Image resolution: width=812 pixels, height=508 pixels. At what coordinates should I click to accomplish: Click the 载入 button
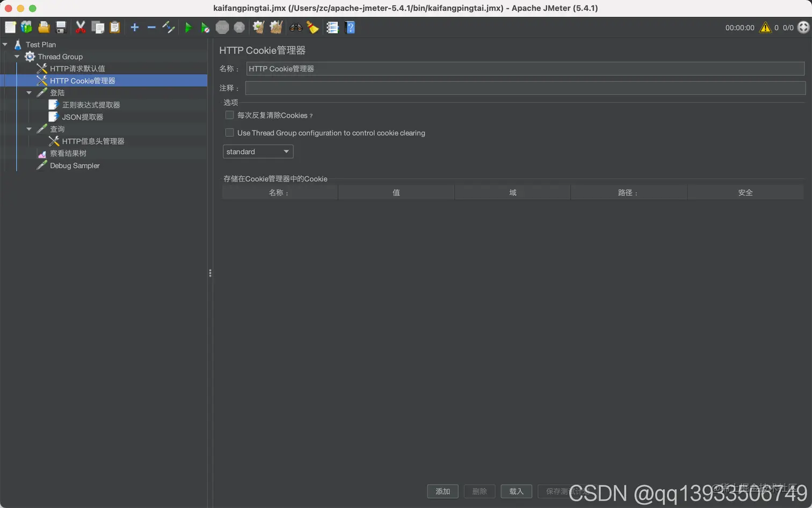[516, 491]
